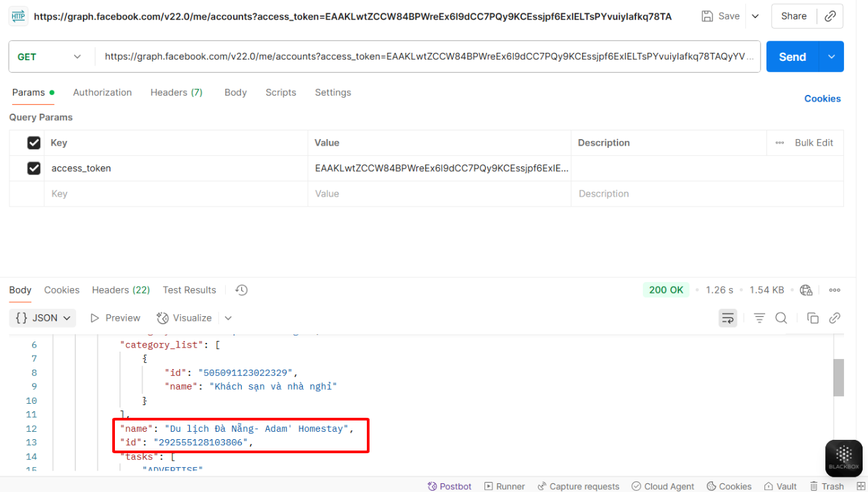The image size is (868, 492).
Task: Open Postbot in the status bar
Action: tap(450, 486)
